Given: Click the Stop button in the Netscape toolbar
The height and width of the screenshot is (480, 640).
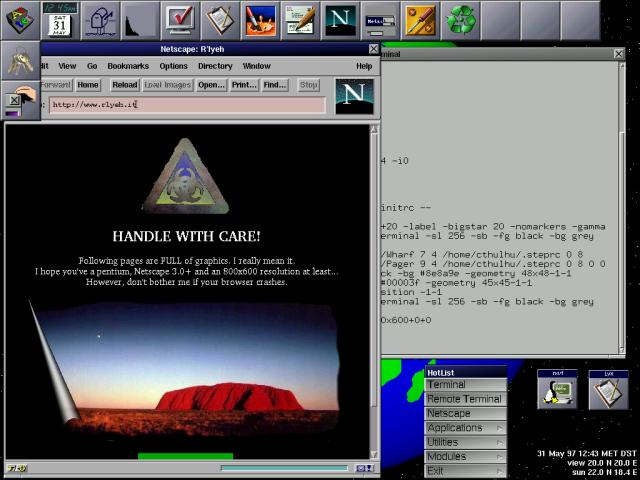Looking at the screenshot, I should 308,85.
